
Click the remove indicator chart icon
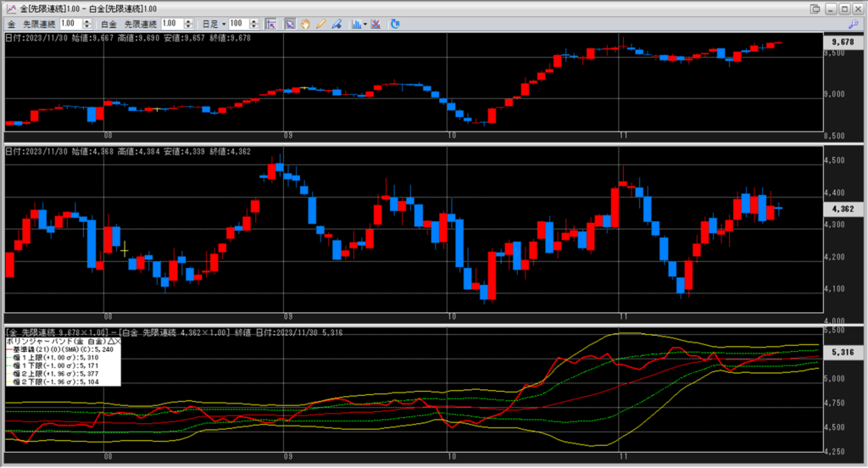[x=376, y=24]
